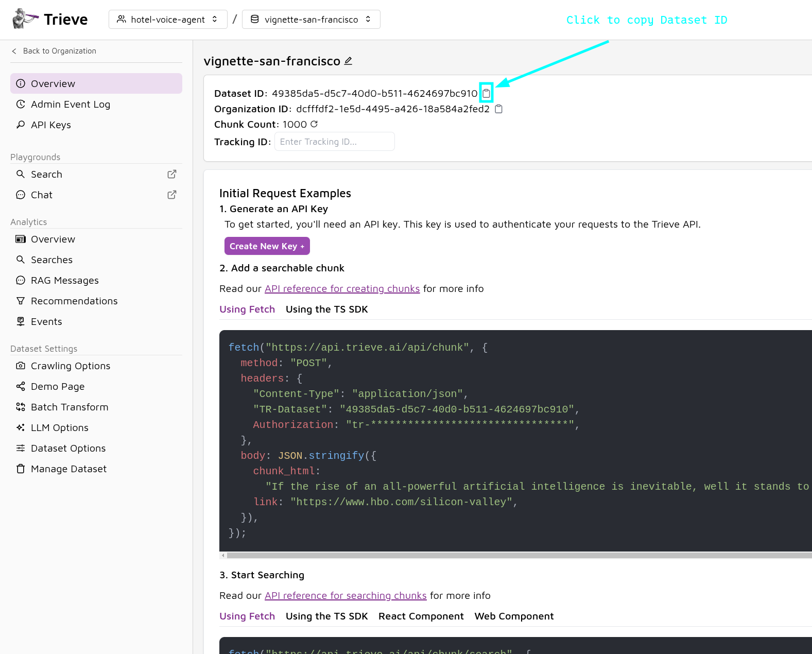The width and height of the screenshot is (812, 654).
Task: Open Admin Event Log
Action: 96,104
